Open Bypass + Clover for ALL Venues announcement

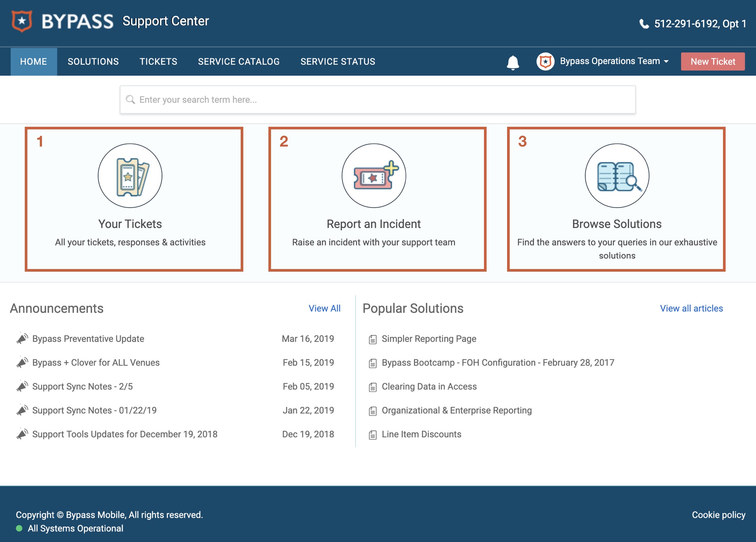96,363
